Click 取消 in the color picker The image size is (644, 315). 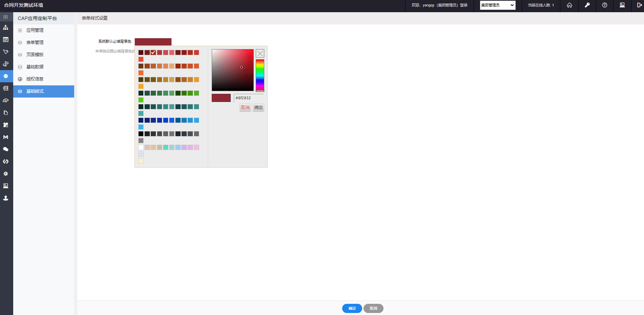245,108
